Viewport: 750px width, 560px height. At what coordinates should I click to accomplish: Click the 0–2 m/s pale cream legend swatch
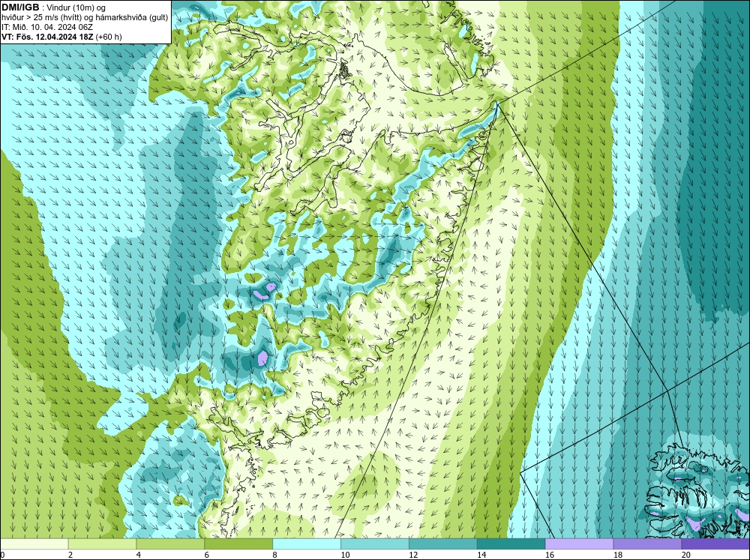tap(34, 544)
